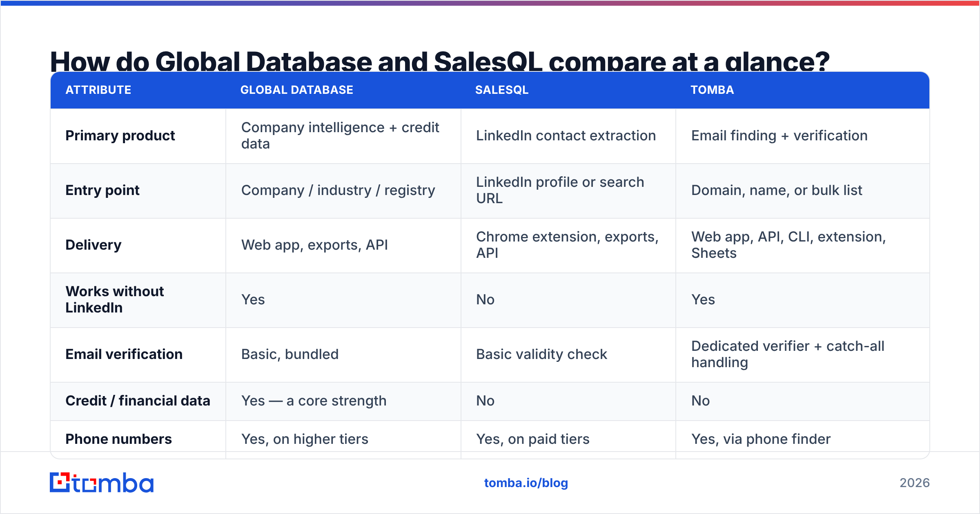Click the 2026 year label
Screen dimensions: 980x514
(x=915, y=483)
